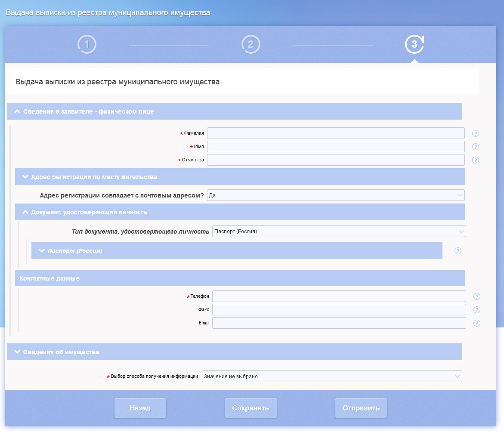Screen dimensions: 504x432
Task: Click help icon next to Фамилия field
Action: pos(476,133)
